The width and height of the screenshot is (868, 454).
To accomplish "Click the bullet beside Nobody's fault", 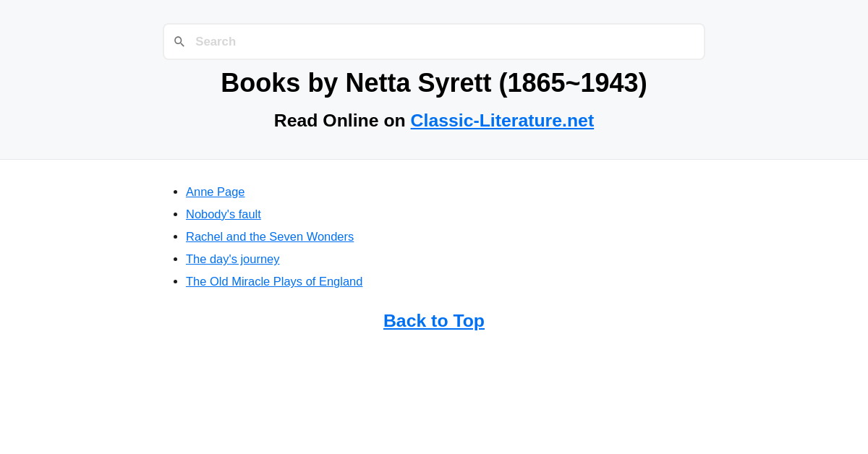I will click(x=174, y=214).
